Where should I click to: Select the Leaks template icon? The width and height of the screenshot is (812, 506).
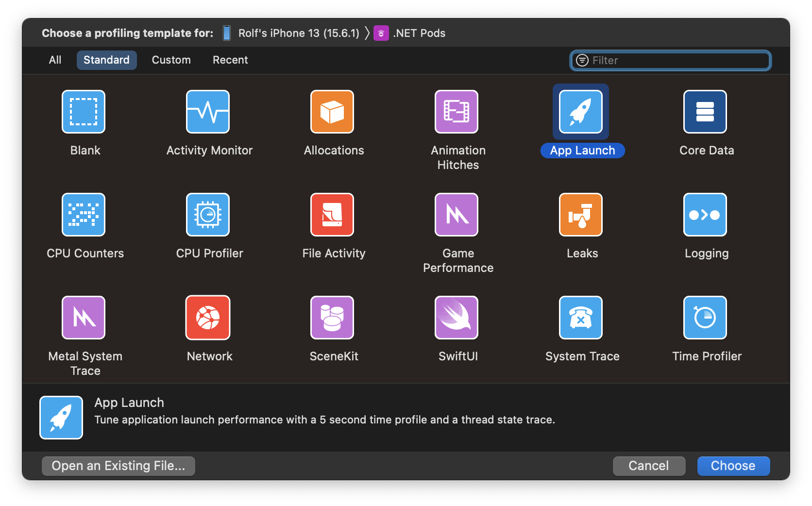(581, 215)
